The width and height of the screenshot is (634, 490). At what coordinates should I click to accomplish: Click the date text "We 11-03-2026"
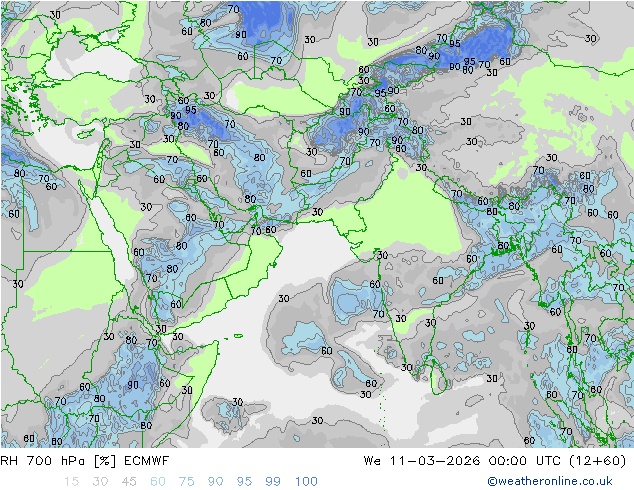point(422,461)
